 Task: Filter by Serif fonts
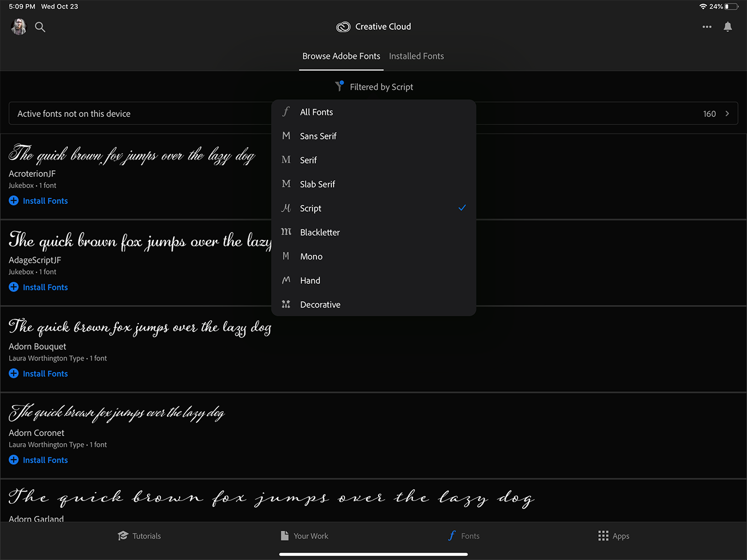coord(374,160)
